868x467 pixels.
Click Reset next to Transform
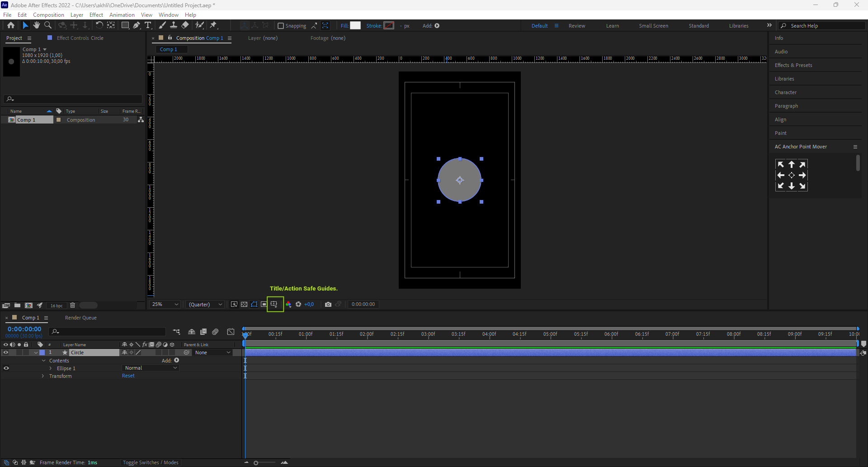(x=128, y=376)
